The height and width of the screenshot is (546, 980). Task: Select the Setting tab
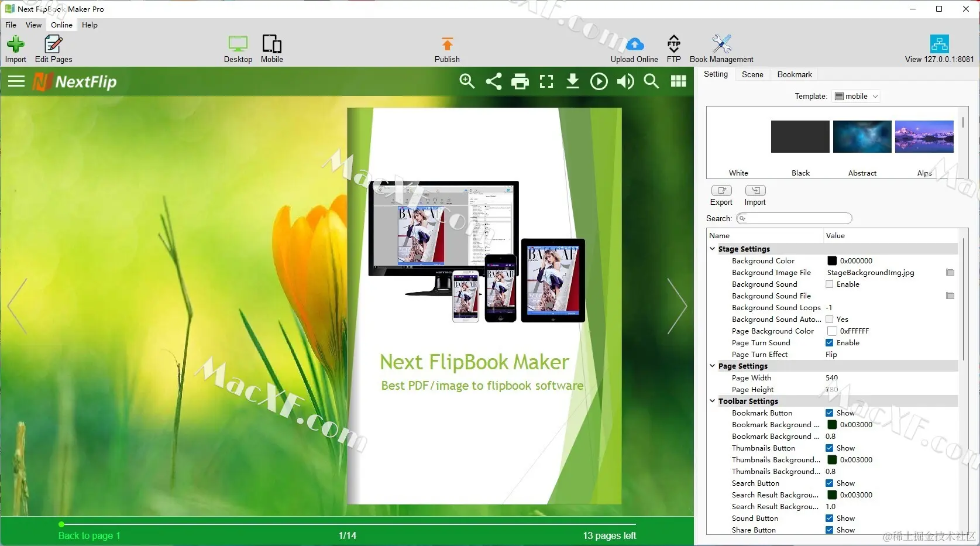pos(716,74)
